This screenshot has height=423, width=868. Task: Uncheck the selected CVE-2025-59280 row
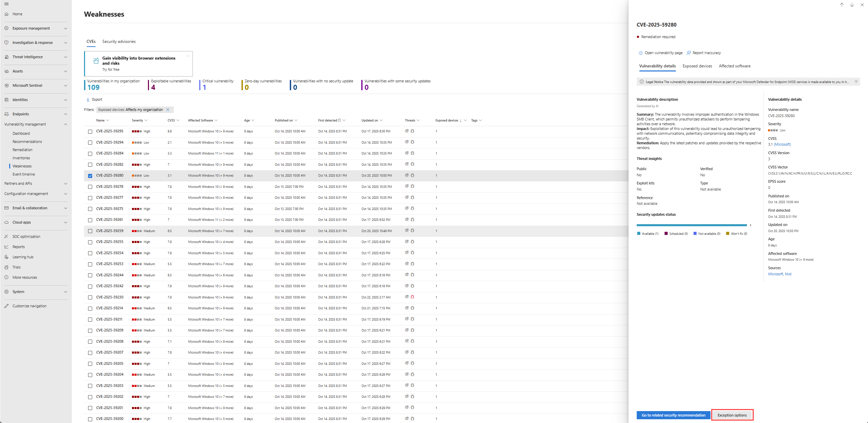[x=90, y=176]
